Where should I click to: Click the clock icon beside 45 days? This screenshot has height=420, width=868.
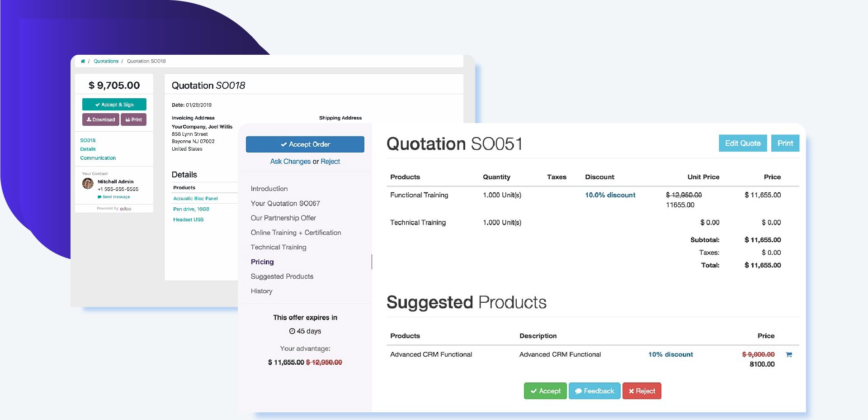pos(292,331)
